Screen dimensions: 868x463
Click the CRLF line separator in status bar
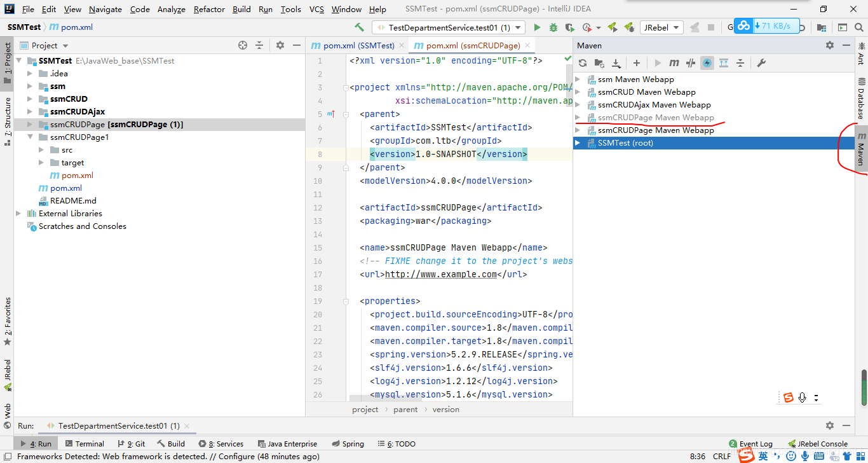coord(722,457)
